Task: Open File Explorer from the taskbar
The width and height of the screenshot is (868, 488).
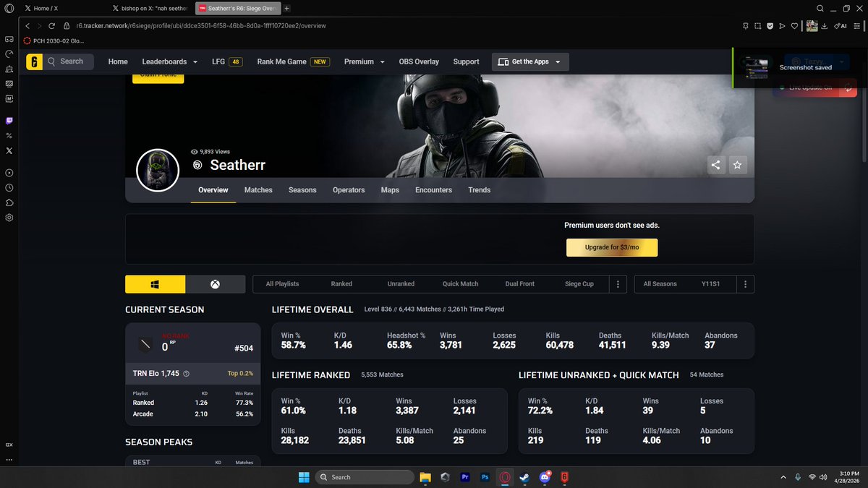Action: point(425,477)
